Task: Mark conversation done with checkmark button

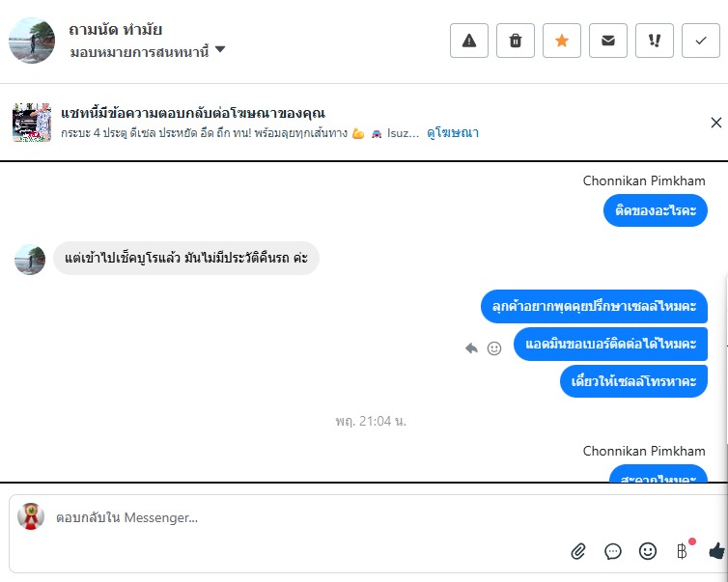Action: pyautogui.click(x=701, y=41)
